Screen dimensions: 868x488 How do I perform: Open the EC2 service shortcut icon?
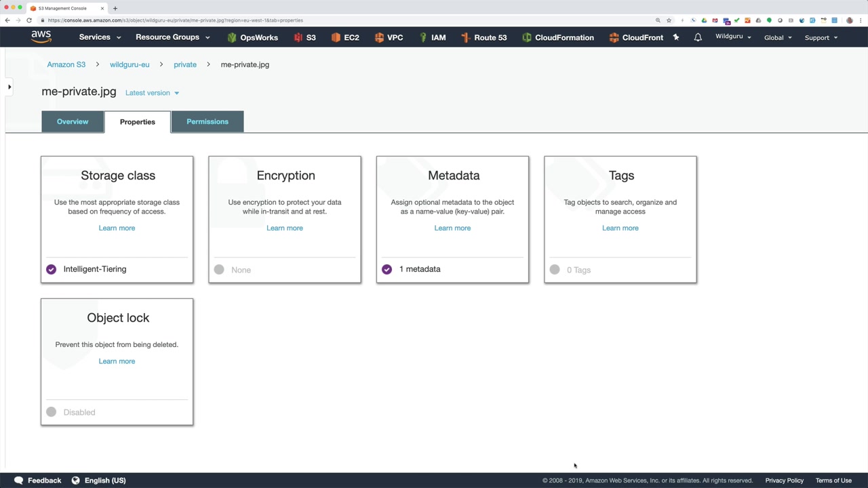(x=336, y=37)
